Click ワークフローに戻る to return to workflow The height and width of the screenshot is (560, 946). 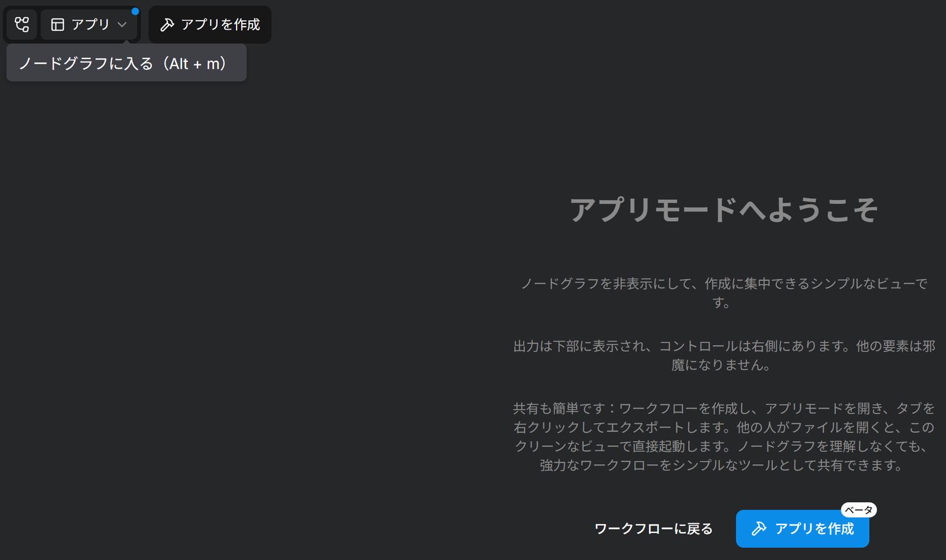[x=653, y=529]
